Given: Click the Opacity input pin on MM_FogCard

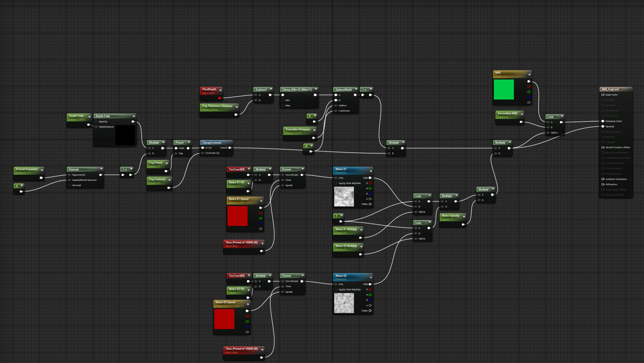Looking at the screenshot, I should [x=603, y=126].
